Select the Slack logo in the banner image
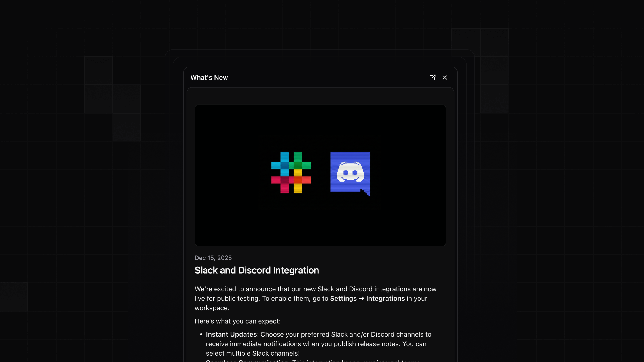 coord(291,174)
